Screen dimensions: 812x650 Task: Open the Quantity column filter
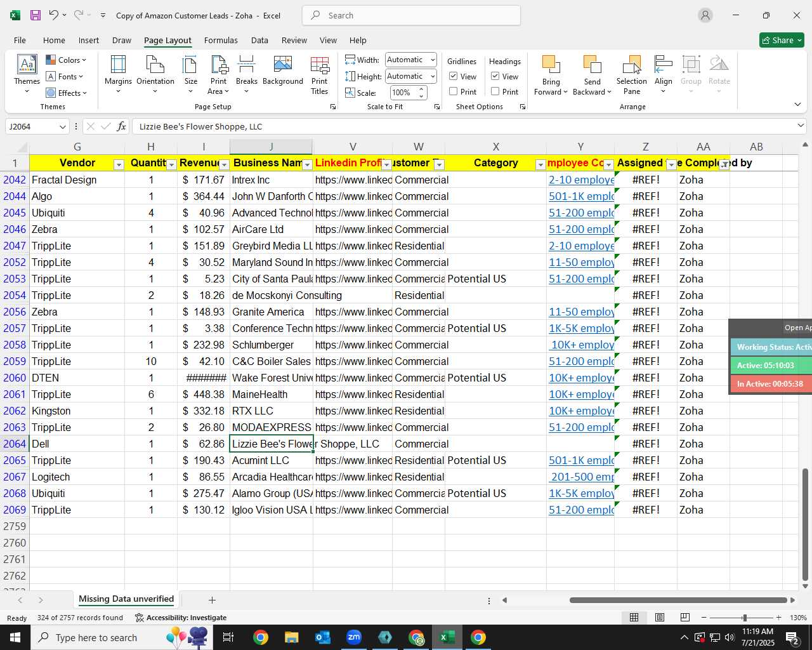pyautogui.click(x=171, y=164)
